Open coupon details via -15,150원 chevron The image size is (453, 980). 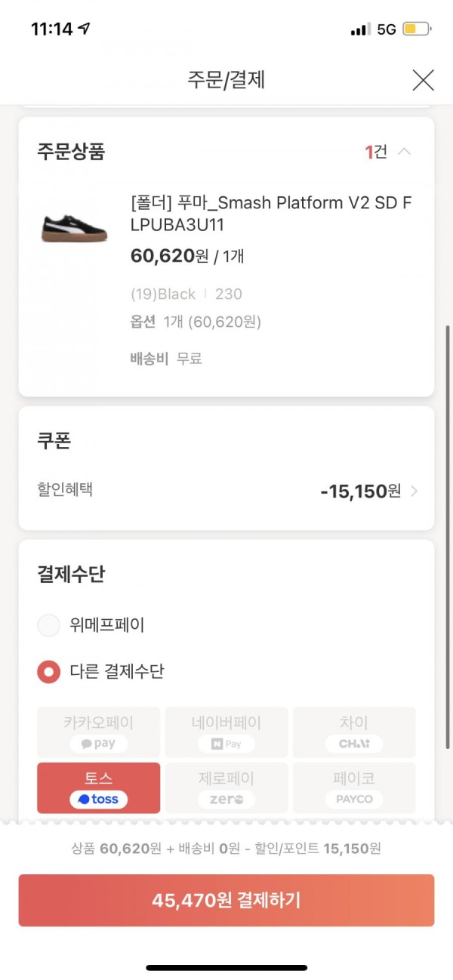pos(414,492)
